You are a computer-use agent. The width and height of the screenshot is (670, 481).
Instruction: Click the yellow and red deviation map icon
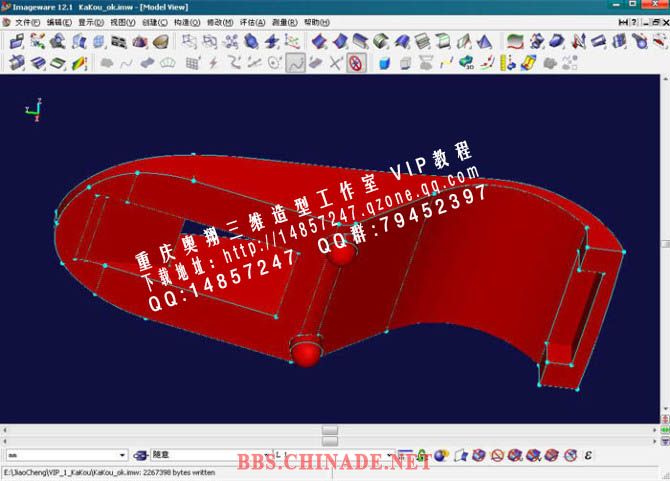(529, 63)
